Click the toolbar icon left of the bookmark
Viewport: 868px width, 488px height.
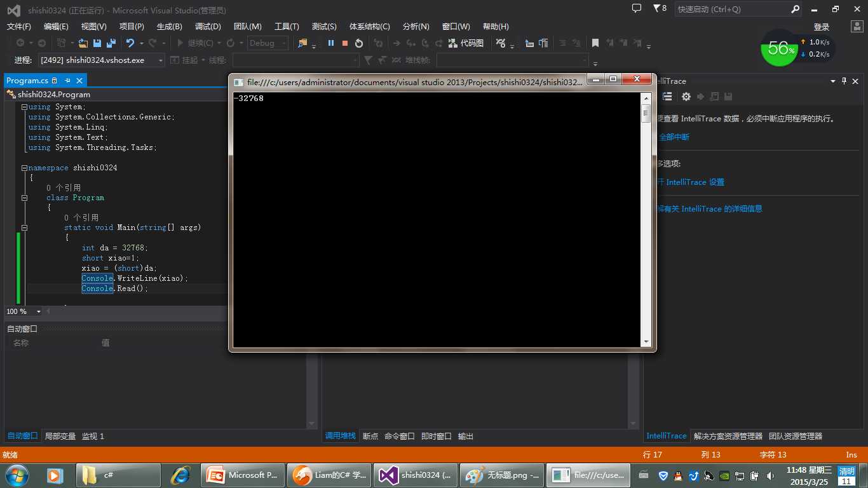576,43
